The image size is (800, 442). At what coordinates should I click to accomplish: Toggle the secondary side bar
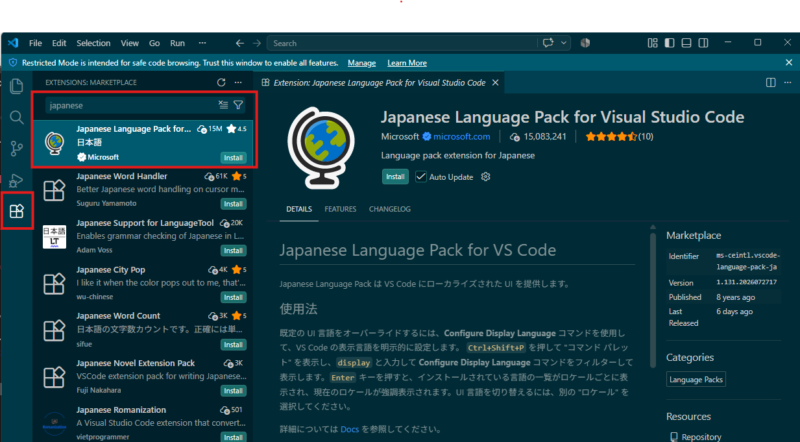703,43
